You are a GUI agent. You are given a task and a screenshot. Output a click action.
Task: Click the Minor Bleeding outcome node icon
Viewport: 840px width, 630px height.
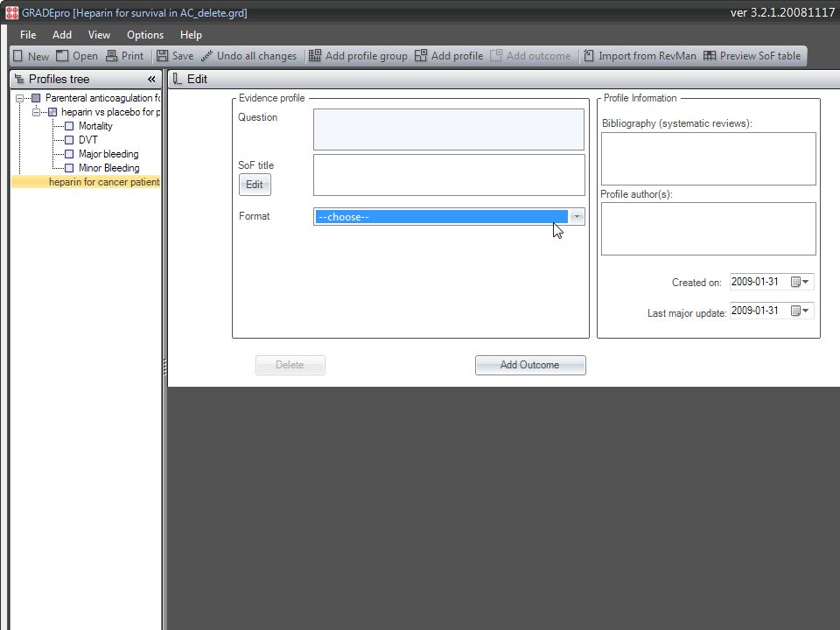(x=69, y=168)
